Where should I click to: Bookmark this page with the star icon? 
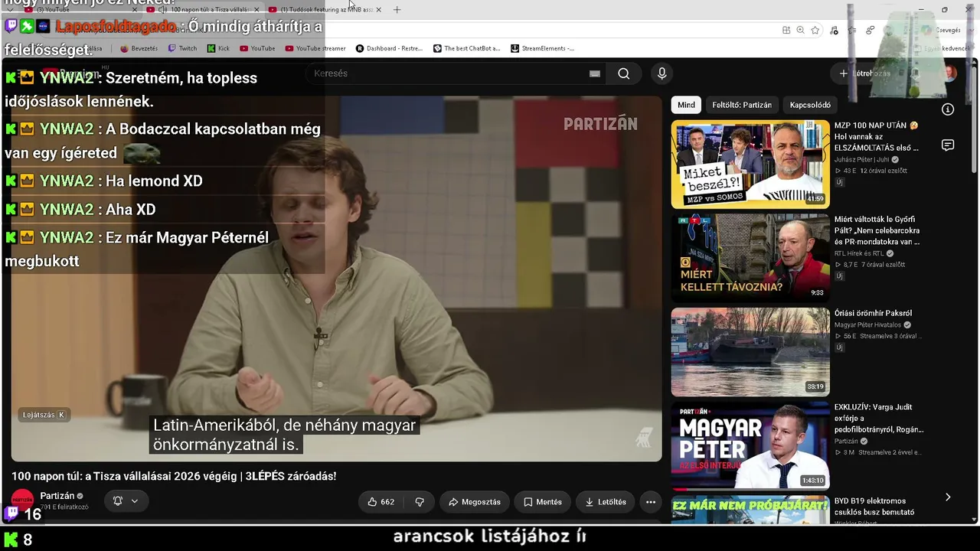[815, 30]
